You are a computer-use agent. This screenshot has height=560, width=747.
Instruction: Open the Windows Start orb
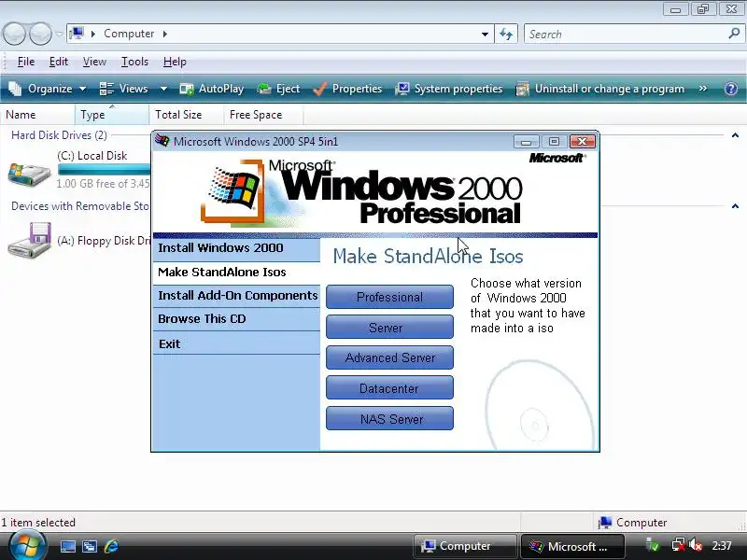[27, 546]
